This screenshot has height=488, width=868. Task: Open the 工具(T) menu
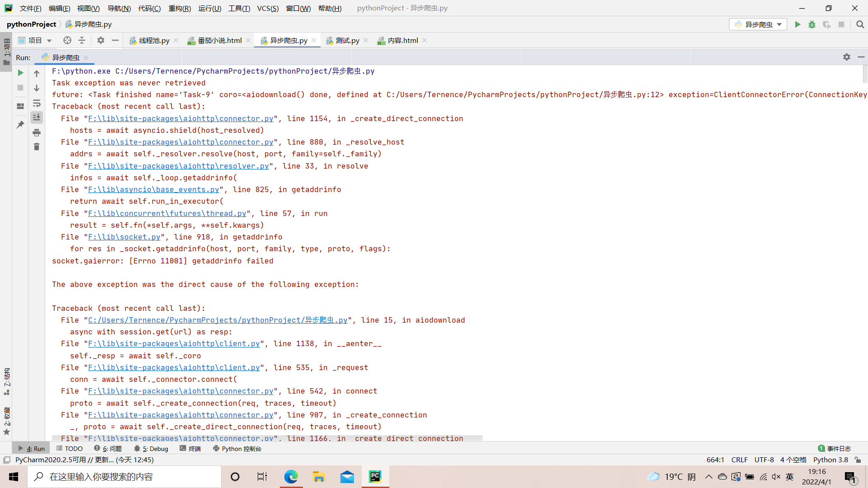(239, 8)
